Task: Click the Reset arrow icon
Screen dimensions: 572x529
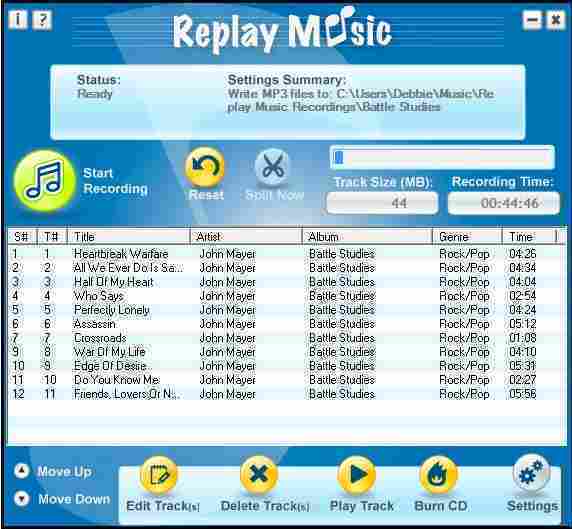Action: click(205, 167)
